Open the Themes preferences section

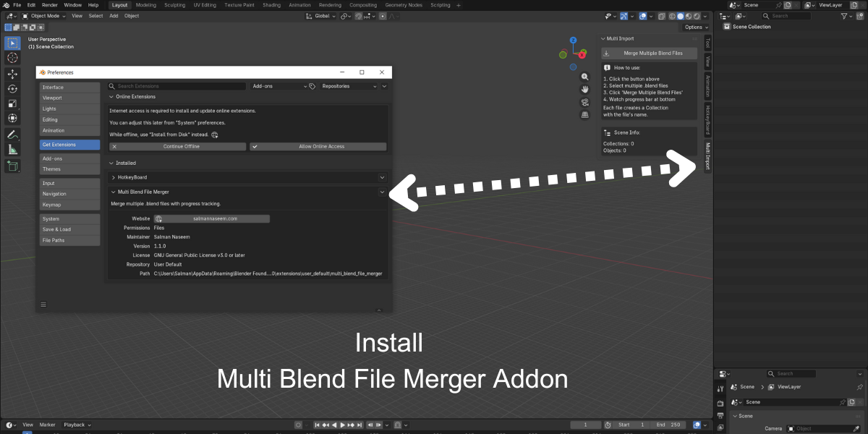click(70, 169)
